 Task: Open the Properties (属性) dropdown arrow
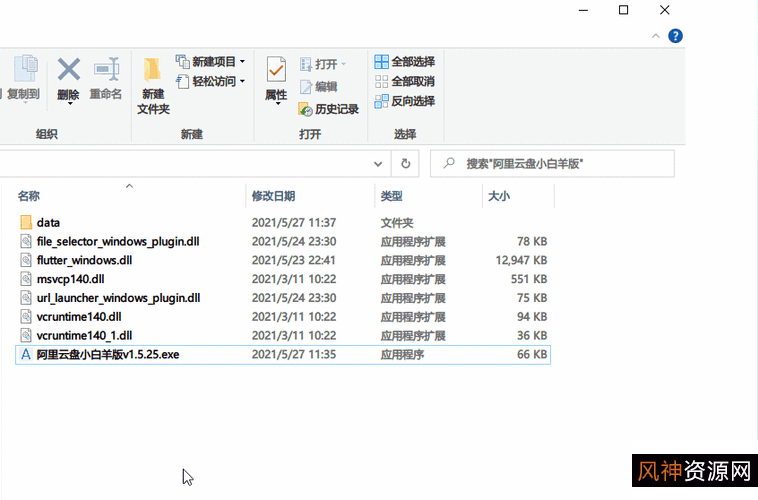pos(277,103)
